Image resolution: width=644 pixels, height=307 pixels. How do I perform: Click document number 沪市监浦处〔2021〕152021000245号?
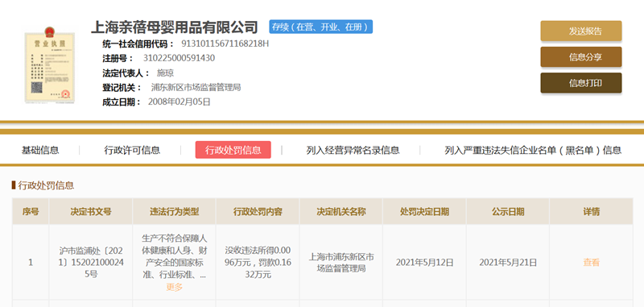91,262
